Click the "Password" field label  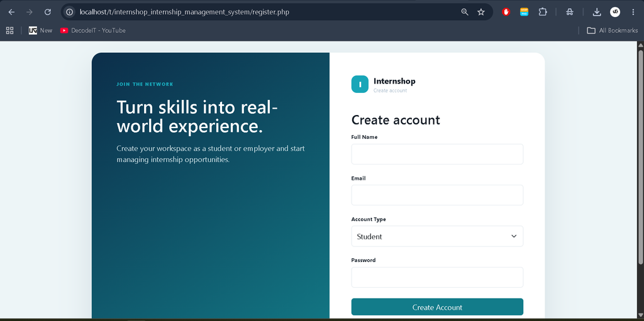point(364,260)
